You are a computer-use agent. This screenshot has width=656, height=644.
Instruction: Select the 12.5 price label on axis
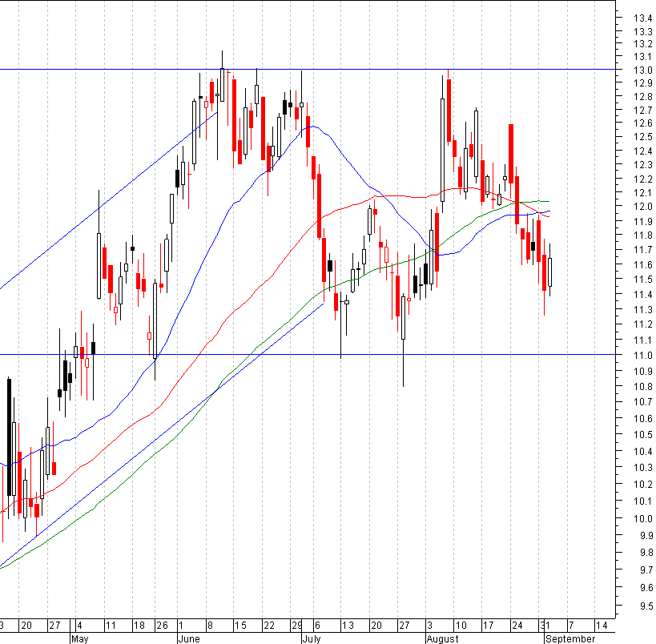click(x=642, y=137)
